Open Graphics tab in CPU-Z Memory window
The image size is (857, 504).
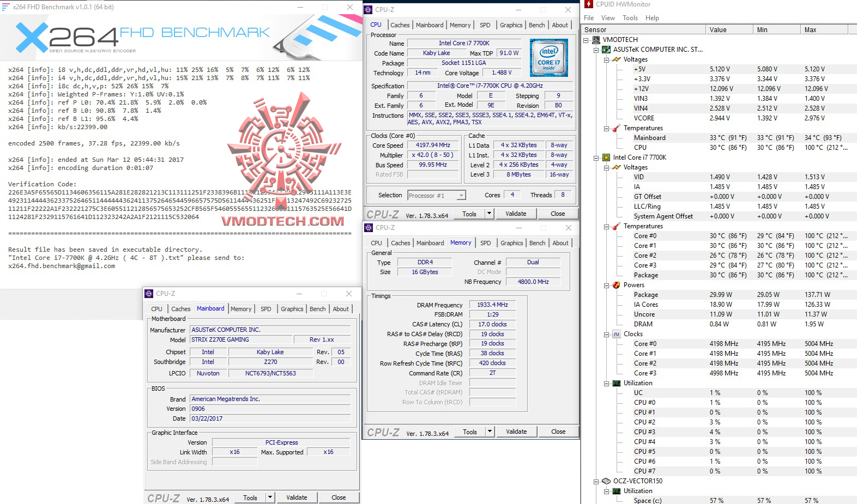click(x=512, y=243)
